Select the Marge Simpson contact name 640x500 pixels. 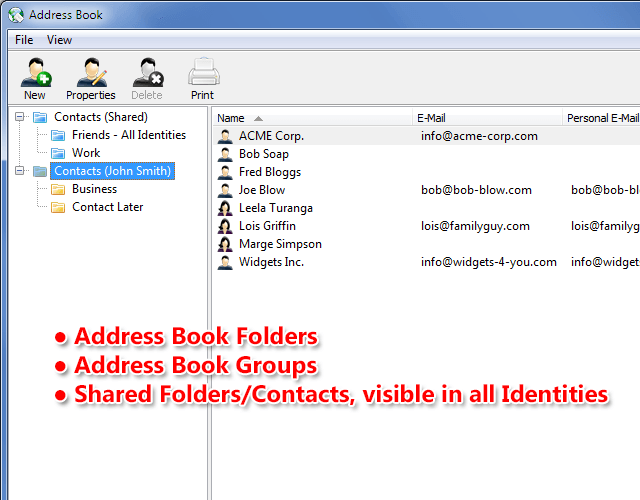pos(280,244)
